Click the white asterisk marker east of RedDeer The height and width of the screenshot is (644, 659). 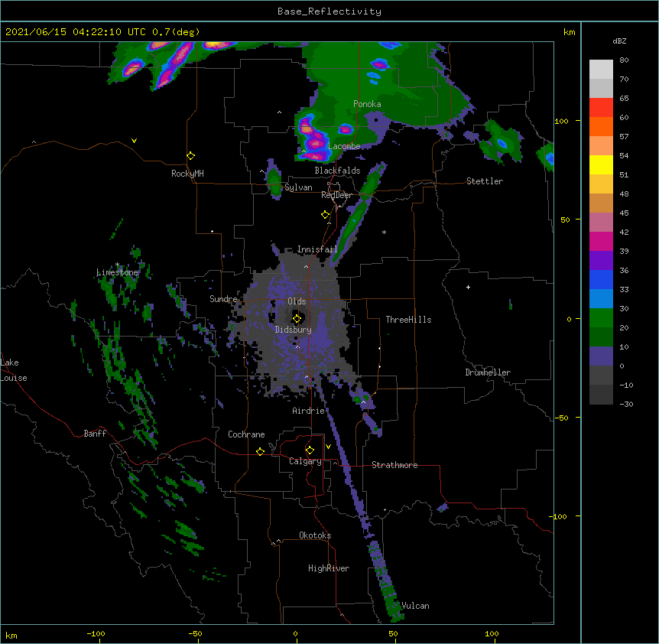tap(384, 232)
